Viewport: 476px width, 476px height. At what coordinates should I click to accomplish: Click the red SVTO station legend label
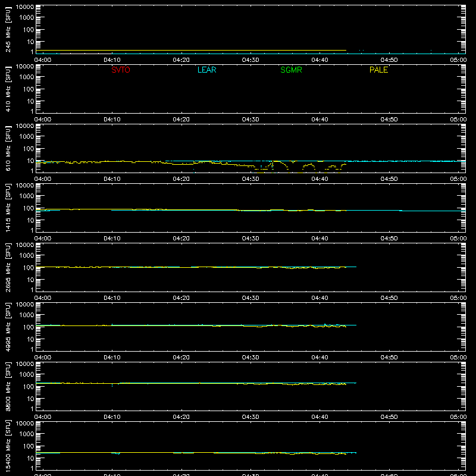(121, 70)
